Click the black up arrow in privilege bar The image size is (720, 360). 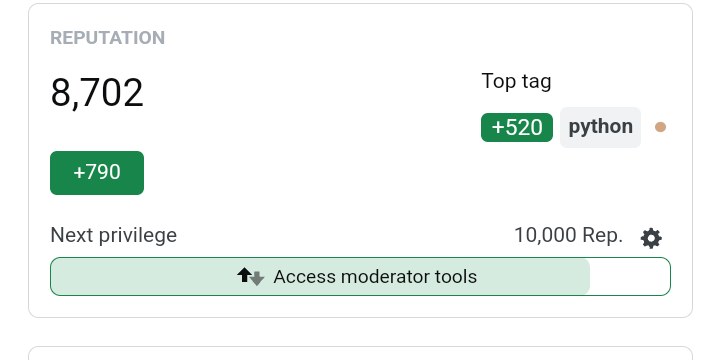click(244, 275)
